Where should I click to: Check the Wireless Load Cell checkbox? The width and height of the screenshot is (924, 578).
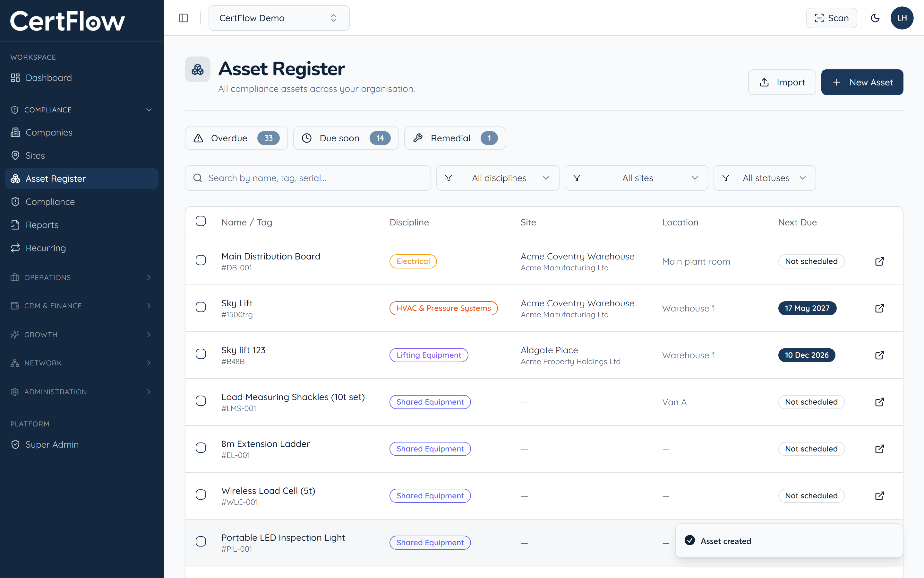(x=201, y=495)
